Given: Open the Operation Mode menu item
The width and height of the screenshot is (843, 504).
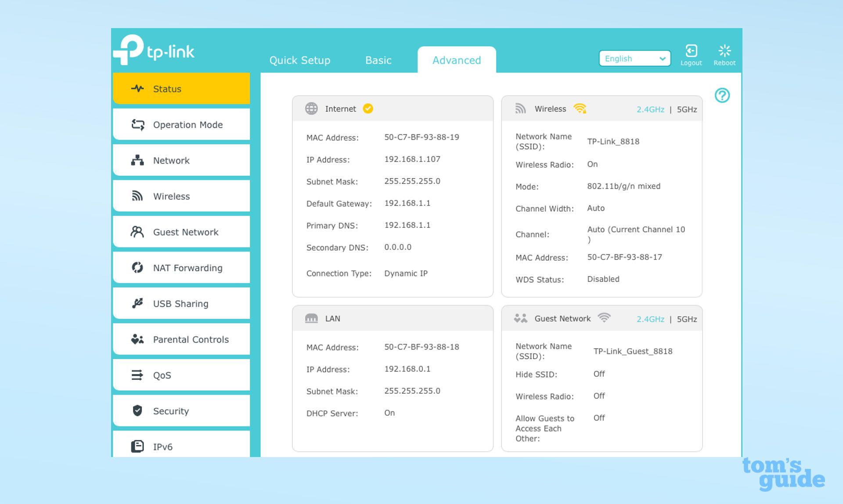Looking at the screenshot, I should coord(181,125).
